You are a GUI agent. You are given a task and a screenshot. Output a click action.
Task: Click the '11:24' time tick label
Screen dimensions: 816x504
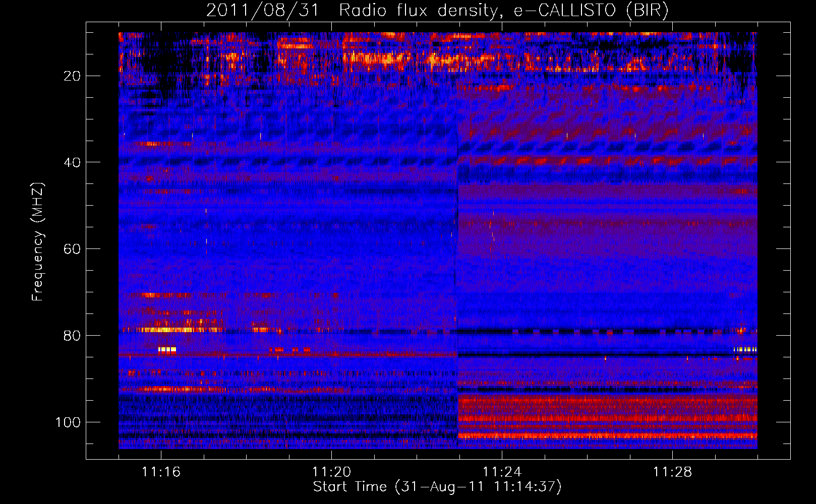pos(502,472)
